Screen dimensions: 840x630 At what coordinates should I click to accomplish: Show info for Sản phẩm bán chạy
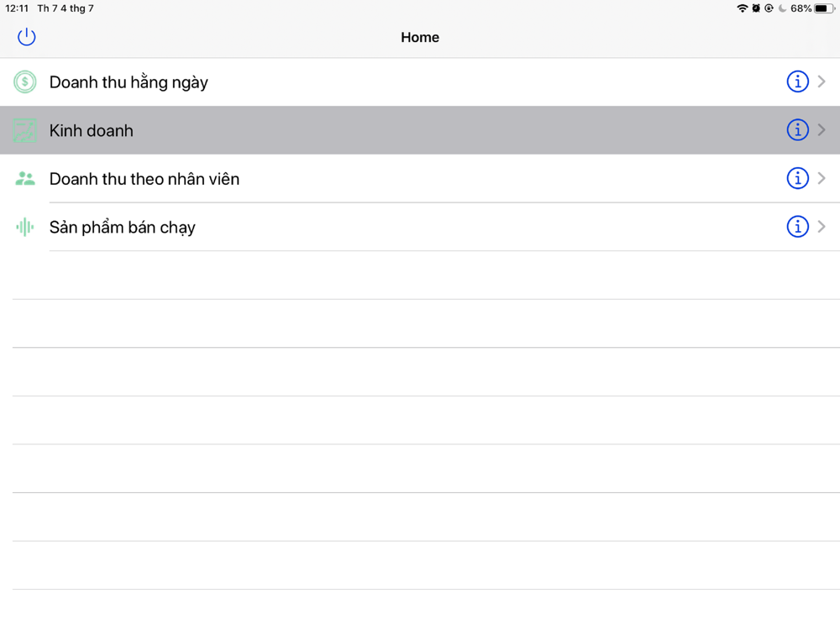click(797, 227)
